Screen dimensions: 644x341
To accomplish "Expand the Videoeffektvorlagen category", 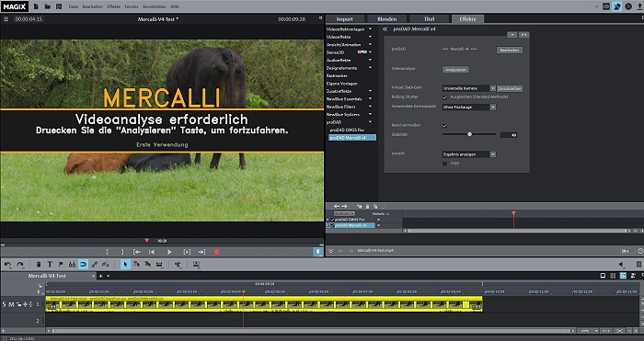I will 370,29.
